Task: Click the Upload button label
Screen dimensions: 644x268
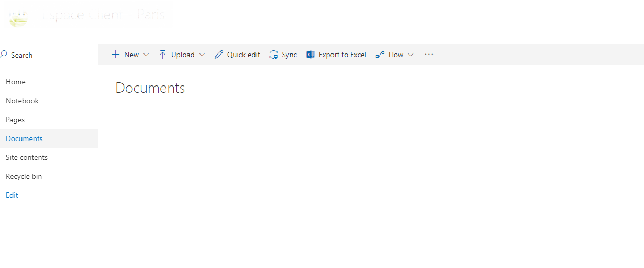Action: [183, 55]
